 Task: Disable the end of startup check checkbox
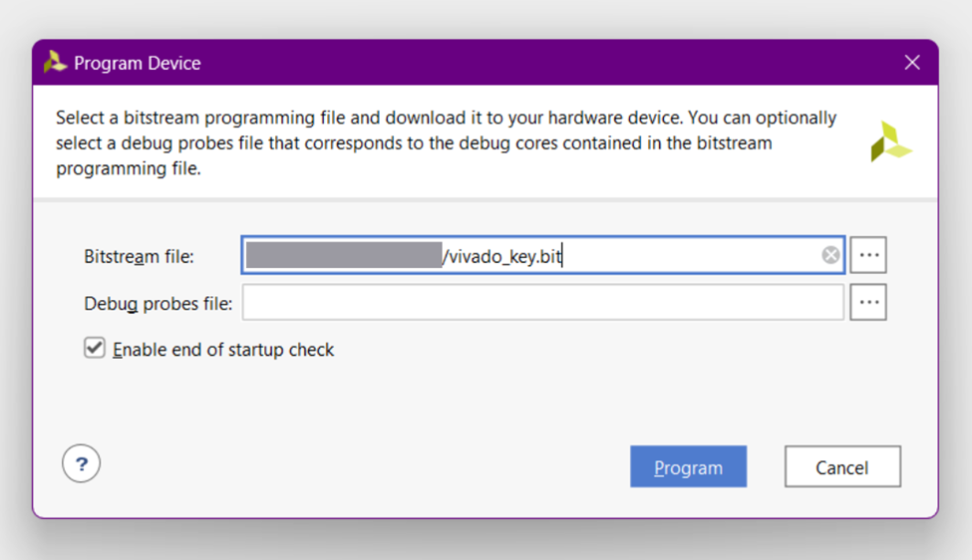click(x=95, y=349)
